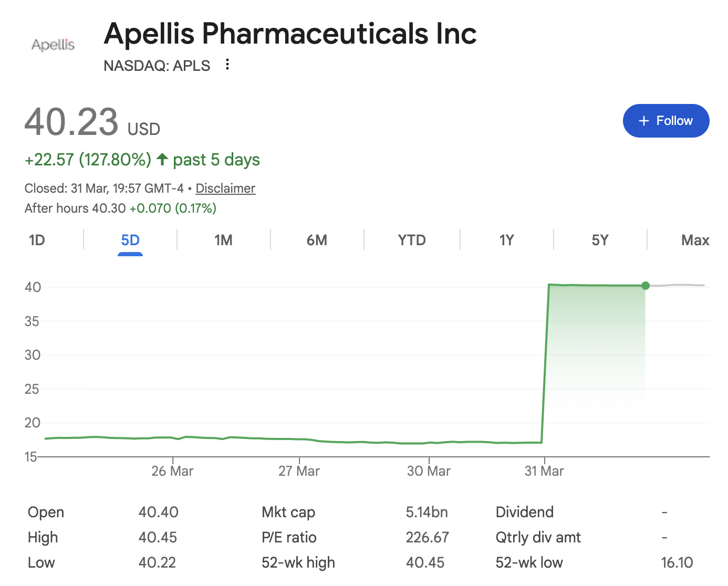Switch to the YTD chart view
728x586 pixels.
(411, 240)
